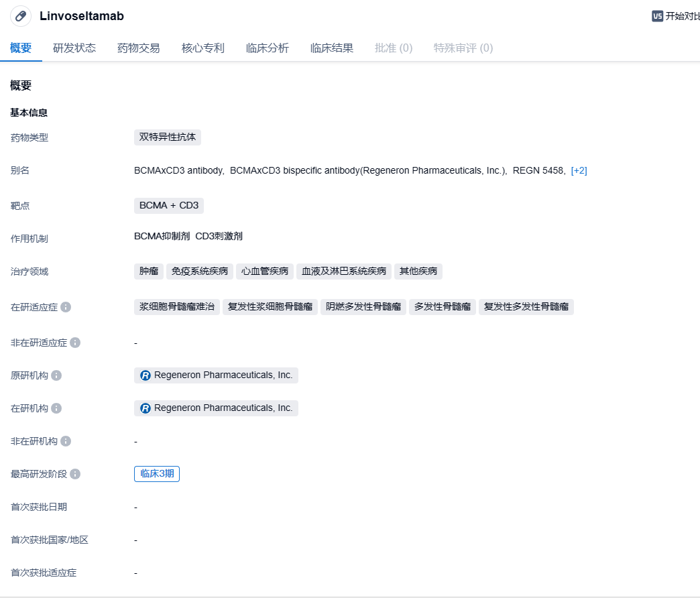The image size is (700, 598).
Task: Select the 双特异性抗体 drug type tag
Action: click(x=168, y=137)
